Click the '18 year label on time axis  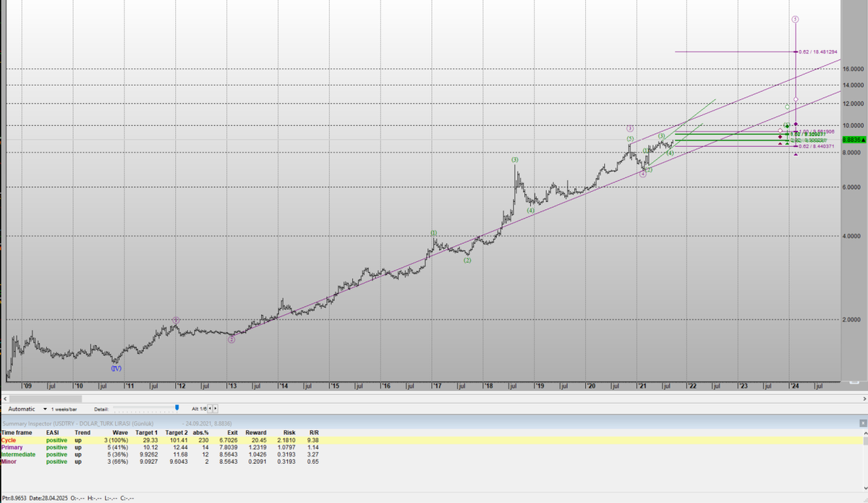pyautogui.click(x=489, y=386)
